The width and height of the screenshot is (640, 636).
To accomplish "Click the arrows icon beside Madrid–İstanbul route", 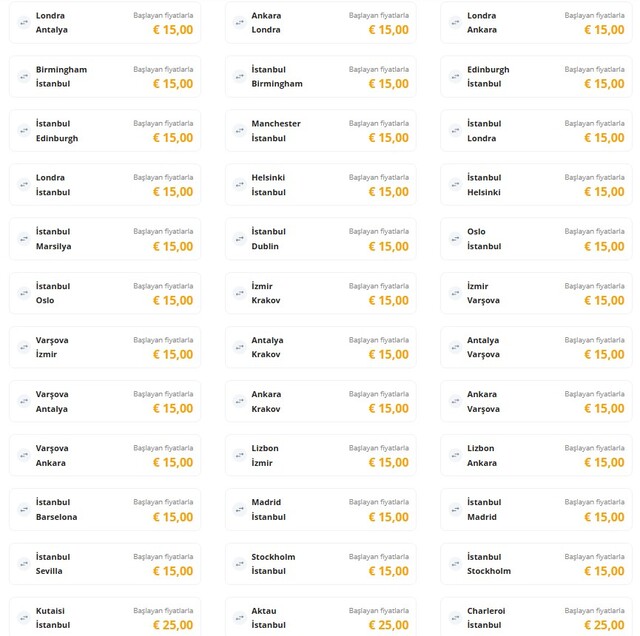I will [240, 509].
